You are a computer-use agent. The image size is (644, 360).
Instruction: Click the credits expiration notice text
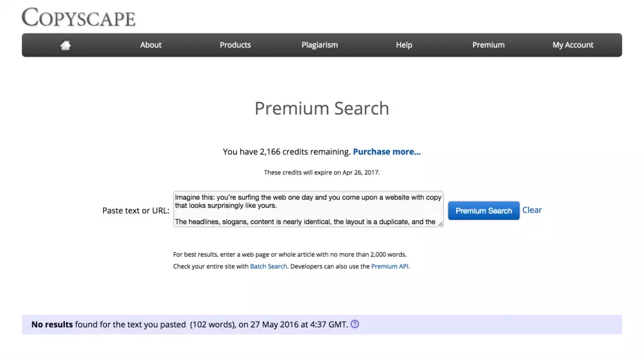tap(322, 172)
